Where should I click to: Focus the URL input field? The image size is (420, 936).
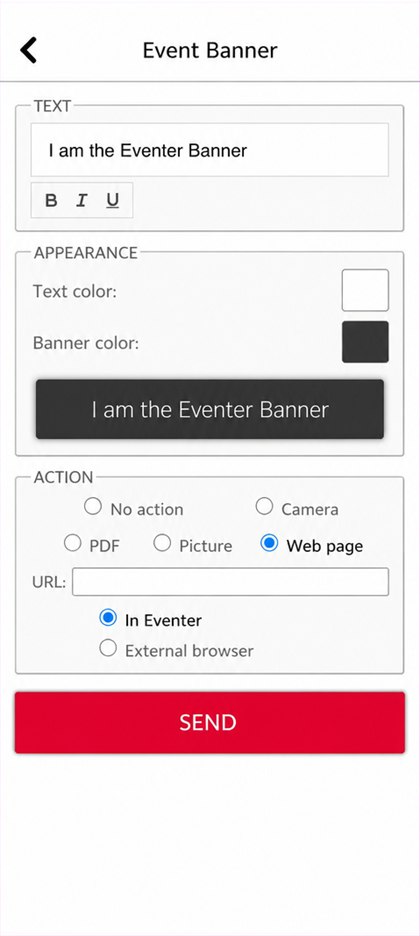[x=230, y=582]
